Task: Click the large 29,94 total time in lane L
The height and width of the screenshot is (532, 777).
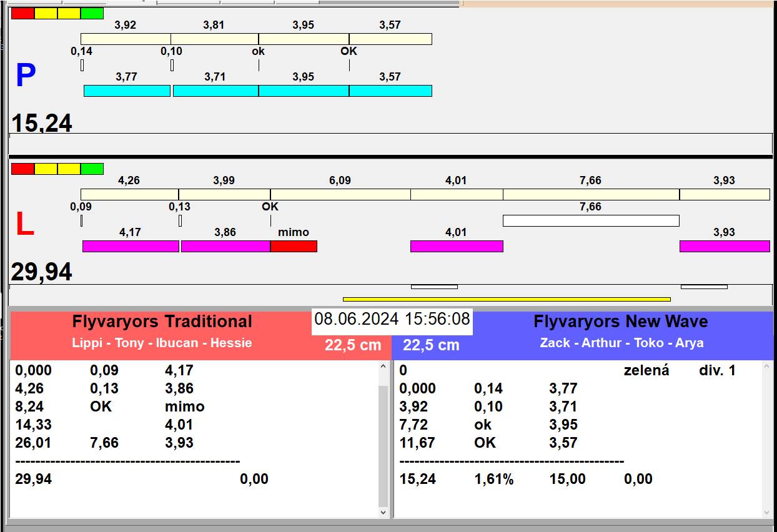Action: click(42, 272)
